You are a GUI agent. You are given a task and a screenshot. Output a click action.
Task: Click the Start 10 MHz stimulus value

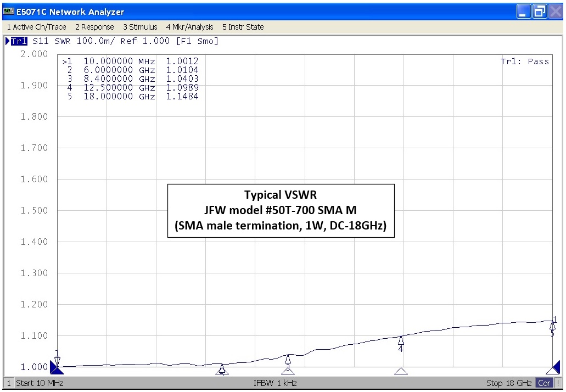pos(40,383)
